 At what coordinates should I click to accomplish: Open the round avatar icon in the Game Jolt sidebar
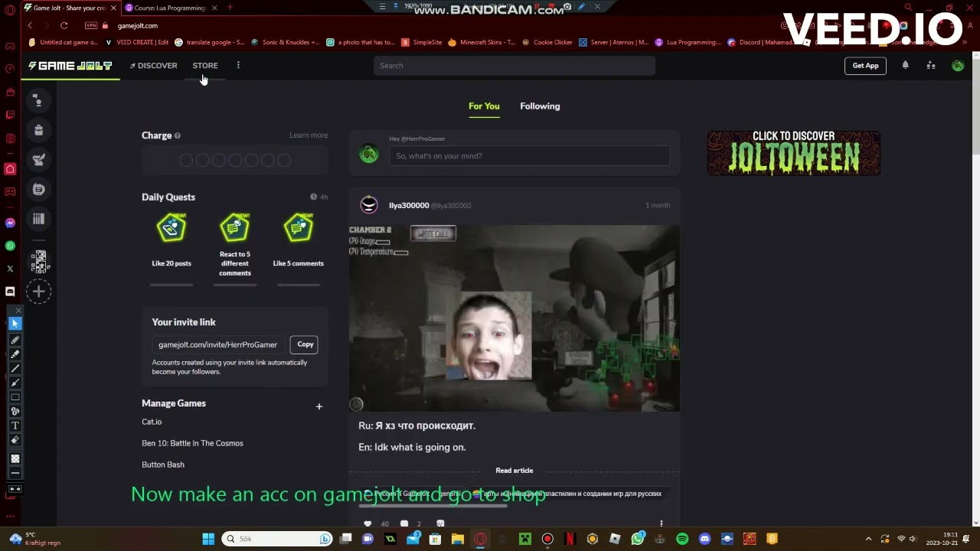tap(38, 189)
